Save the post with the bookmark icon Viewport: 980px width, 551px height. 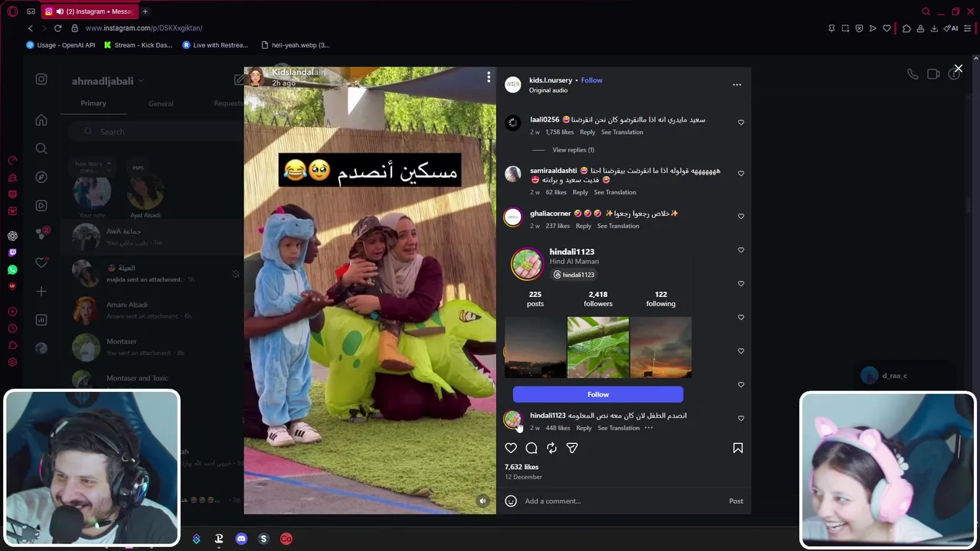(x=738, y=448)
